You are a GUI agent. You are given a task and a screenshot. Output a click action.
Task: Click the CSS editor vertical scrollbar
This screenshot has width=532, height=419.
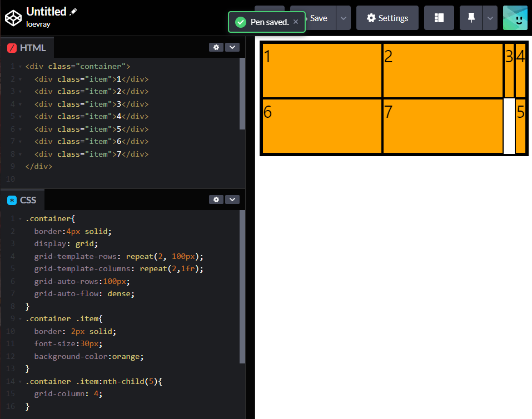(242, 287)
